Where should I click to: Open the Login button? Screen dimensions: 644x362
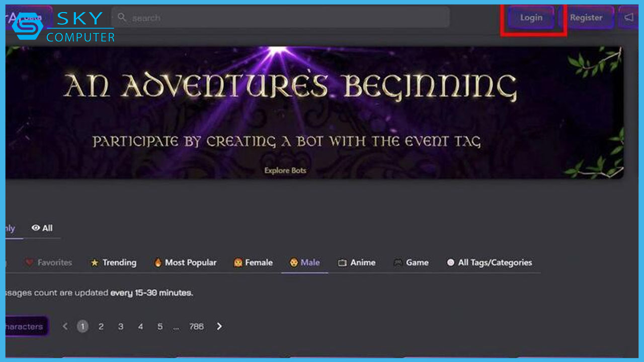[531, 18]
